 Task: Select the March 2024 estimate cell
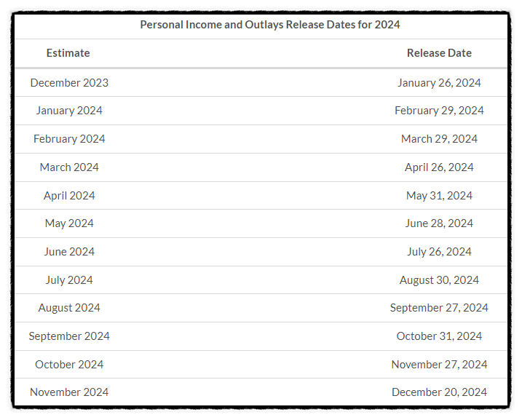[x=69, y=167]
